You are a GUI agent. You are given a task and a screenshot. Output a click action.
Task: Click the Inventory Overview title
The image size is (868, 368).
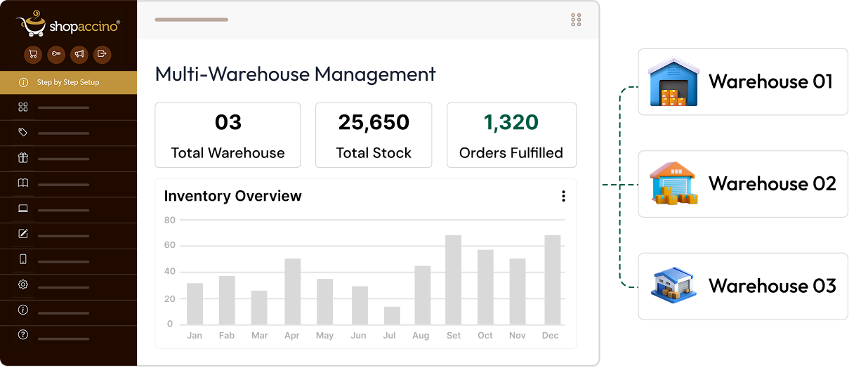(232, 196)
